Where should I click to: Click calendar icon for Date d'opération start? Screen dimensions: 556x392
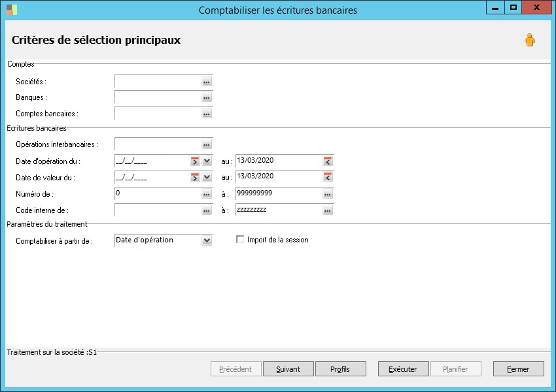(x=195, y=161)
